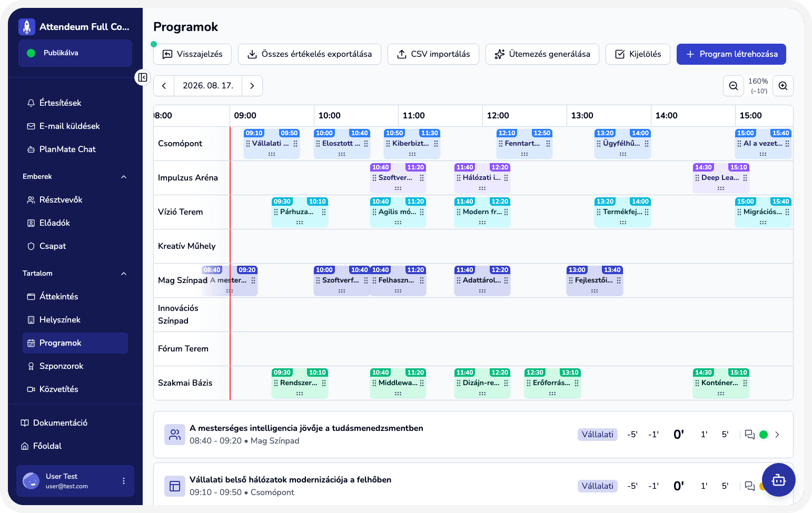Viewport: 812px width, 513px height.
Task: Open Helyszínek page
Action: pos(75,320)
